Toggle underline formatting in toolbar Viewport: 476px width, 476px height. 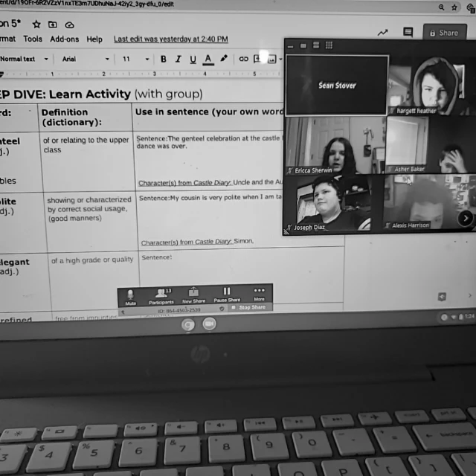(x=193, y=59)
